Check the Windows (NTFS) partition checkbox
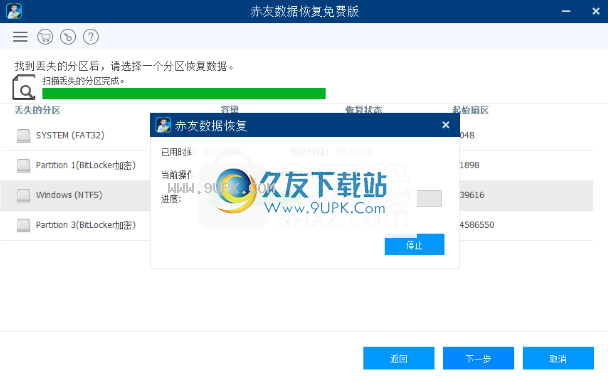The height and width of the screenshot is (382, 608). [x=24, y=195]
